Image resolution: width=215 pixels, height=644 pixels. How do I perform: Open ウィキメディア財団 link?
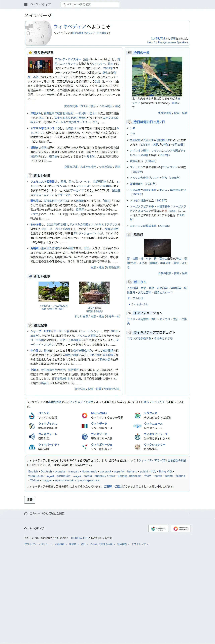(81, 402)
